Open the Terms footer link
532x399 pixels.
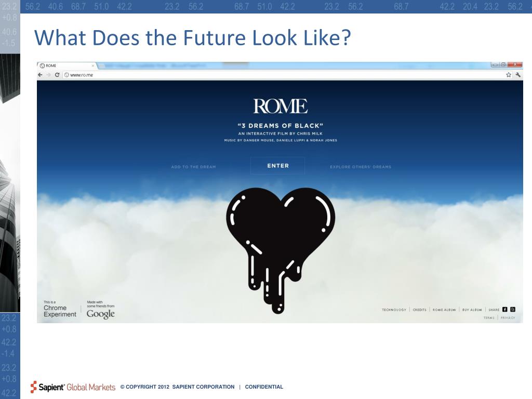coord(489,318)
